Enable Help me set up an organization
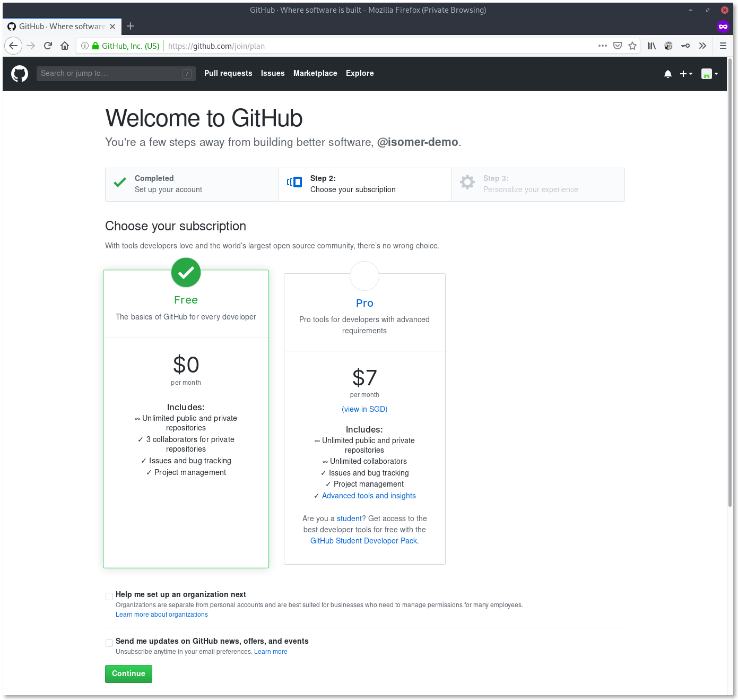 pos(109,597)
